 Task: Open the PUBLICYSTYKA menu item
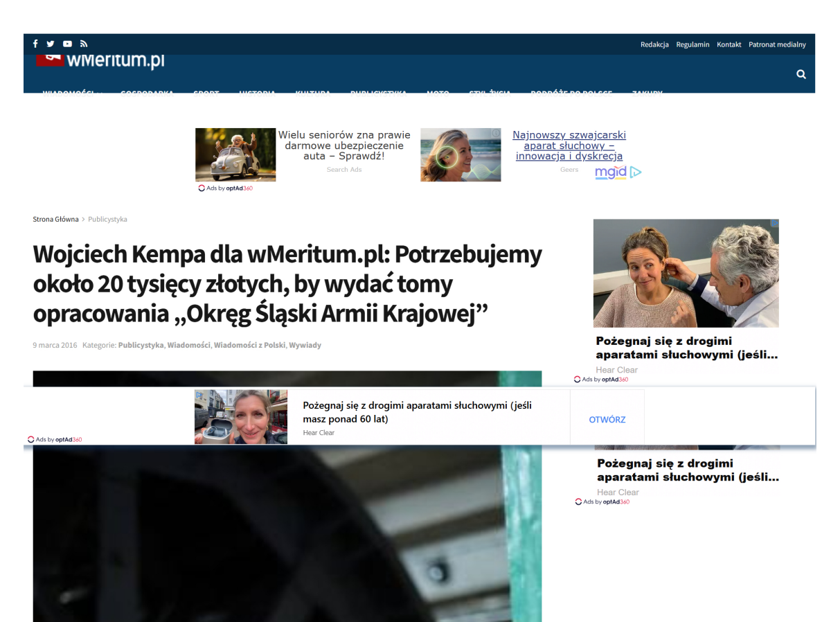[379, 91]
